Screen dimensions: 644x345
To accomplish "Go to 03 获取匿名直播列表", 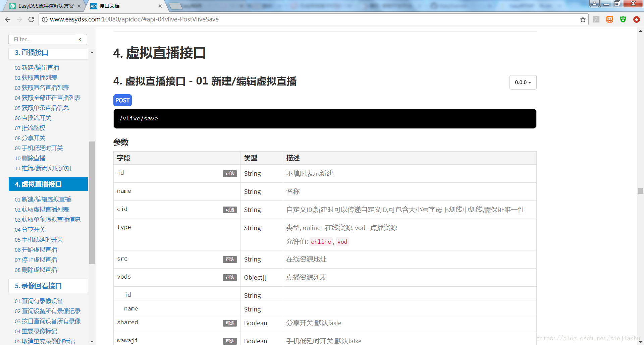I will click(42, 88).
